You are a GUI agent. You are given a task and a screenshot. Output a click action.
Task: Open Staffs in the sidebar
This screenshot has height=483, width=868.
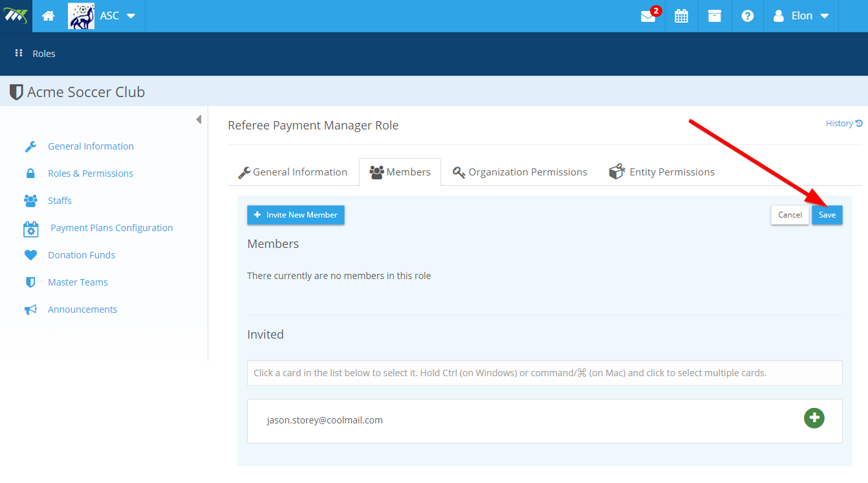(60, 201)
